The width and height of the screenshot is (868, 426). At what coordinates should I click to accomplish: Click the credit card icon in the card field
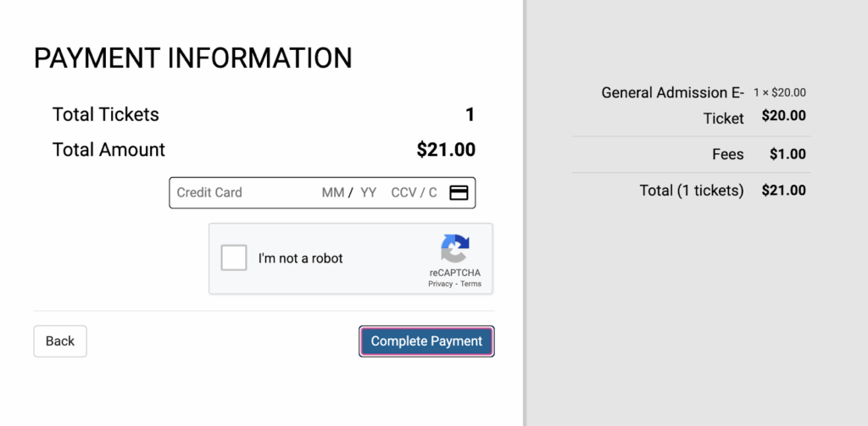click(x=459, y=192)
